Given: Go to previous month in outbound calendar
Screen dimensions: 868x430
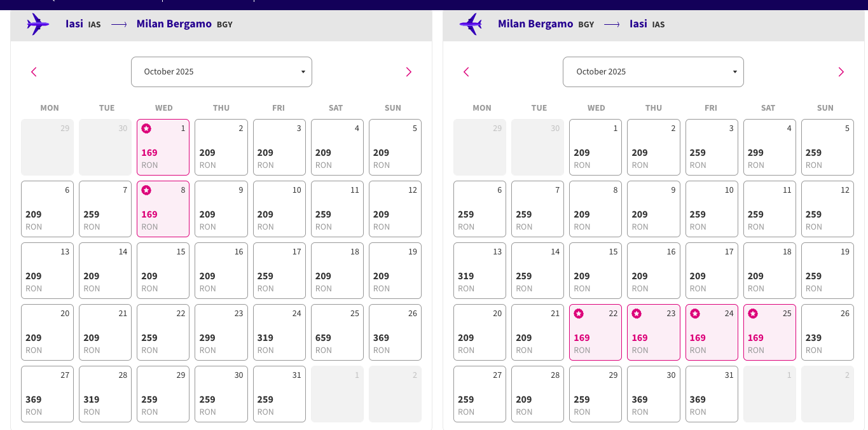Looking at the screenshot, I should pyautogui.click(x=34, y=72).
